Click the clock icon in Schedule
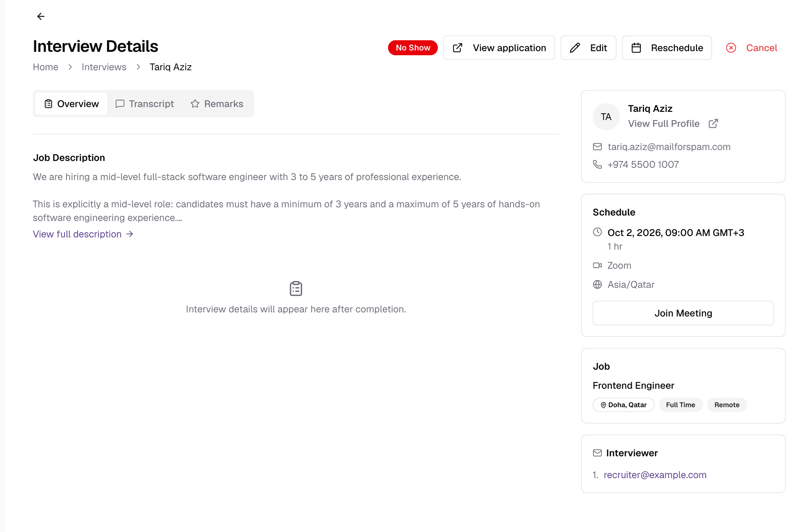The width and height of the screenshot is (802, 532). [597, 232]
